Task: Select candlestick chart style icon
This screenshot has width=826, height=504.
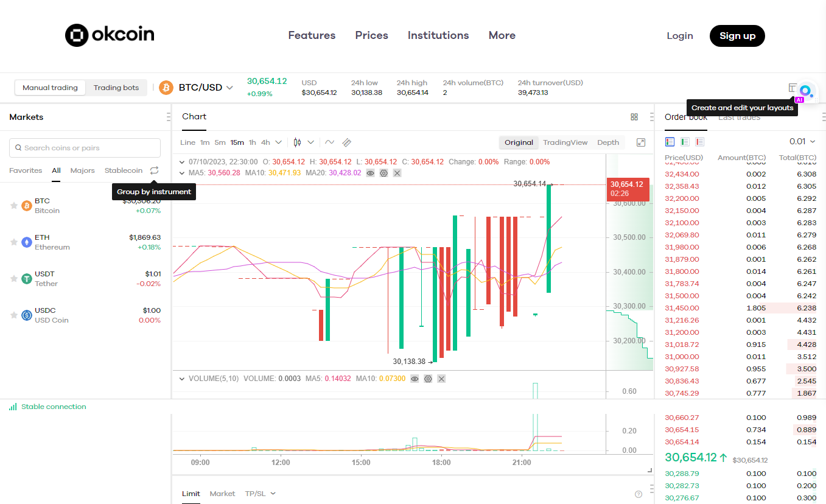Action: pos(297,142)
